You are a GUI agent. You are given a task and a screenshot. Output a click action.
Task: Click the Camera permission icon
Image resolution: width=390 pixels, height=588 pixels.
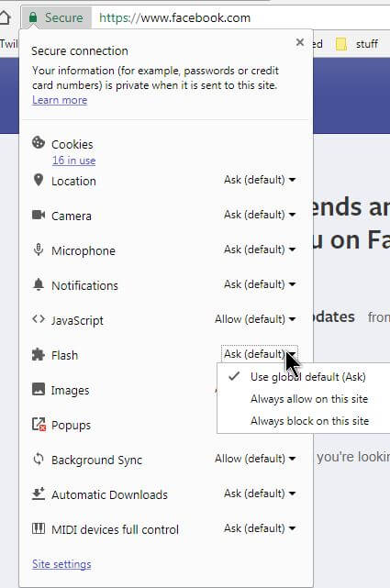pyautogui.click(x=39, y=215)
